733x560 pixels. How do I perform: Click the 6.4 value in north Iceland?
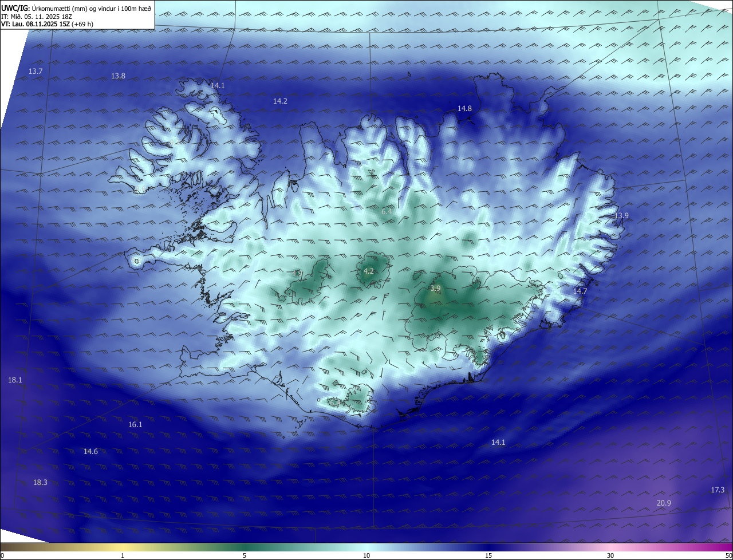[x=387, y=212]
